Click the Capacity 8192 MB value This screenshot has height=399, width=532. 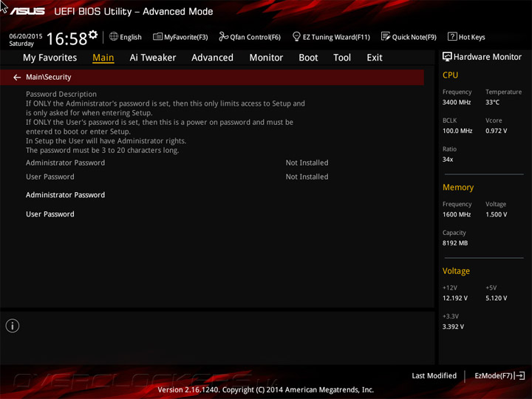[x=455, y=243]
